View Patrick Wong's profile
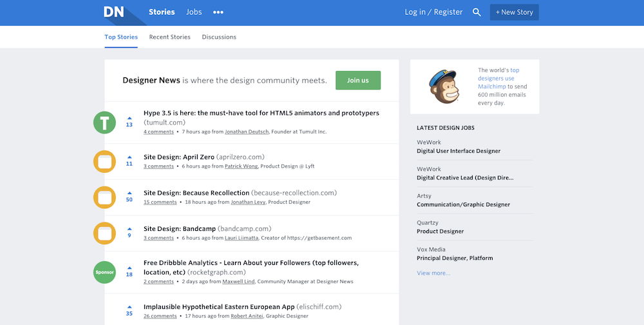644x325 pixels. [x=241, y=166]
